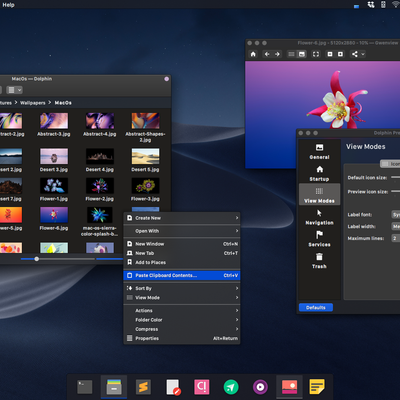Choose New Window from context menu

pyautogui.click(x=182, y=244)
